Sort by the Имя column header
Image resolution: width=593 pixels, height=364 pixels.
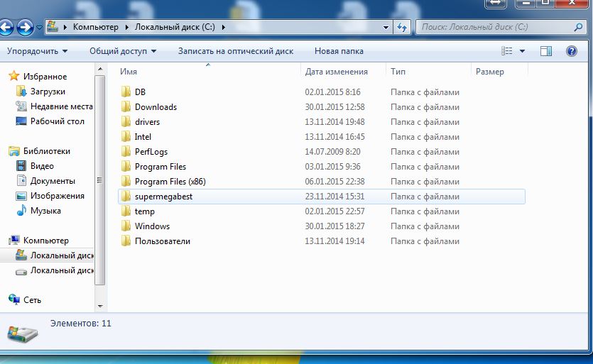pyautogui.click(x=129, y=72)
